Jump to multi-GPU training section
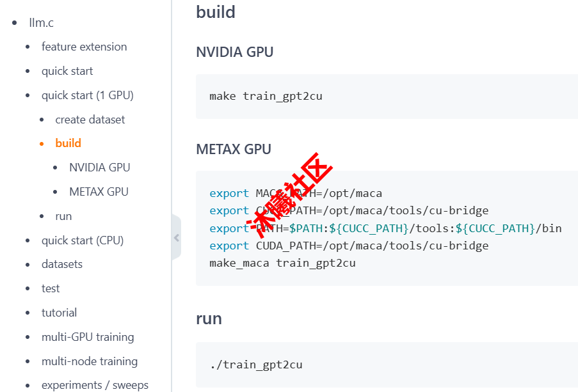 tap(88, 337)
